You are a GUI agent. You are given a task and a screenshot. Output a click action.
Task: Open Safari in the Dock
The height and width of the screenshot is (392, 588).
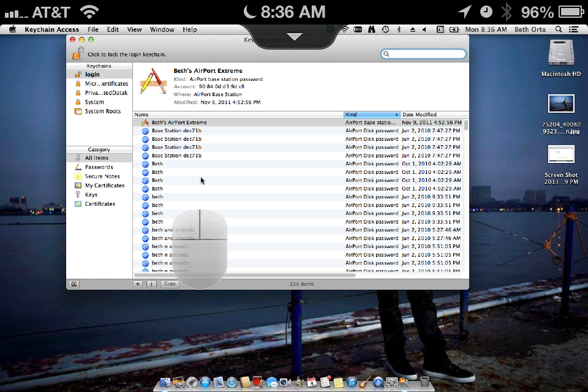tap(232, 382)
